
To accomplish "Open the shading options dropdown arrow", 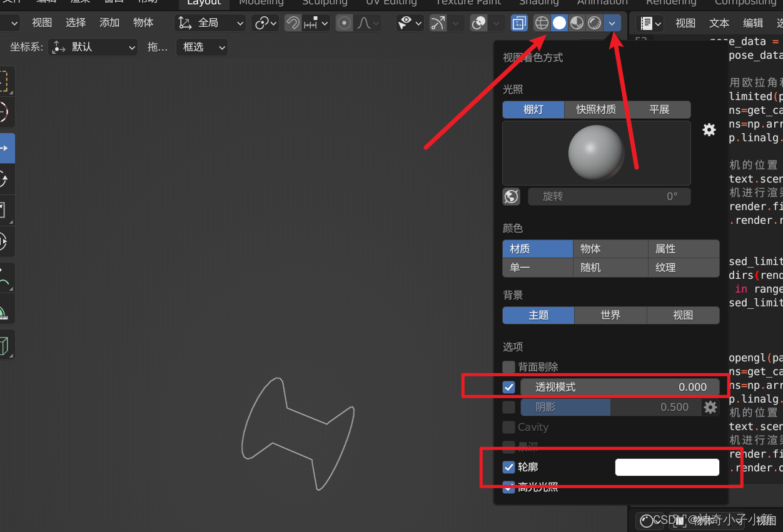I will [612, 23].
